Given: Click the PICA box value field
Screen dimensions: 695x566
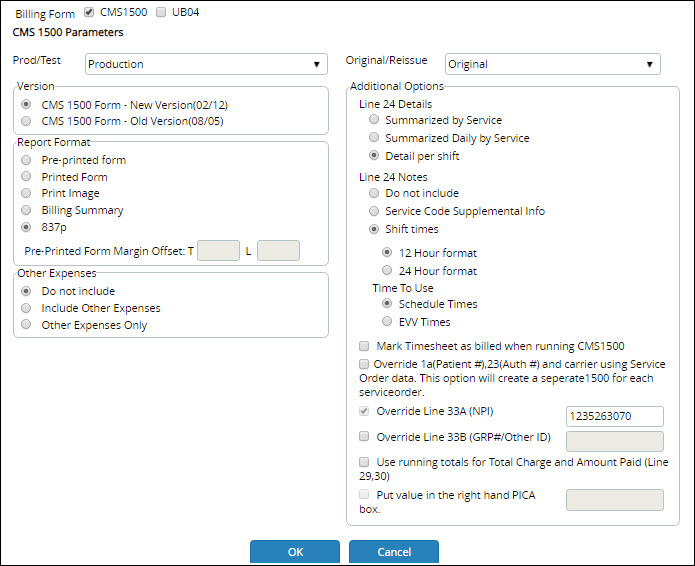Looking at the screenshot, I should (x=615, y=500).
